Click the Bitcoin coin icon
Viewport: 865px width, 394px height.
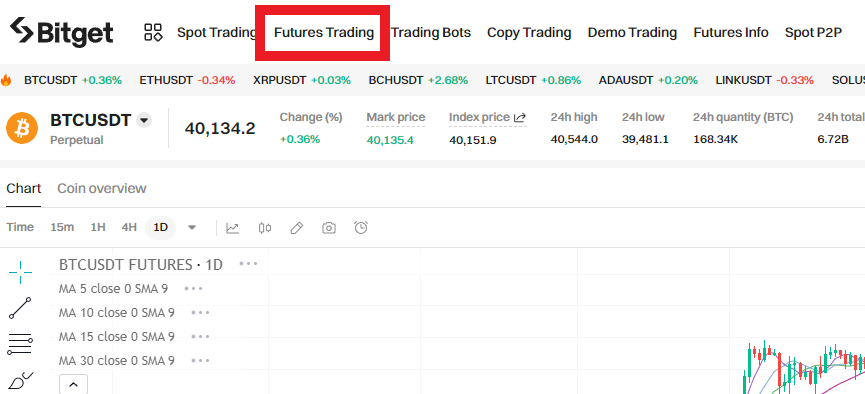22,127
